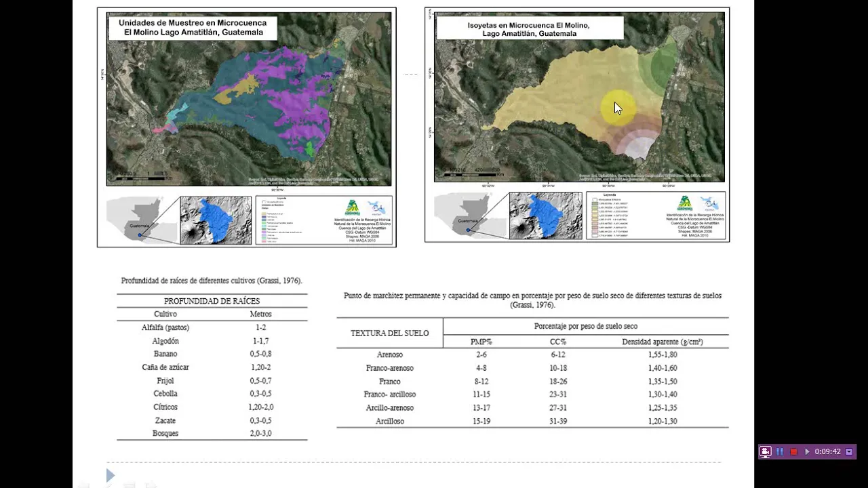Select the 'Alfalfa (pastos)' row label
This screenshot has height=488, width=868.
tap(165, 327)
